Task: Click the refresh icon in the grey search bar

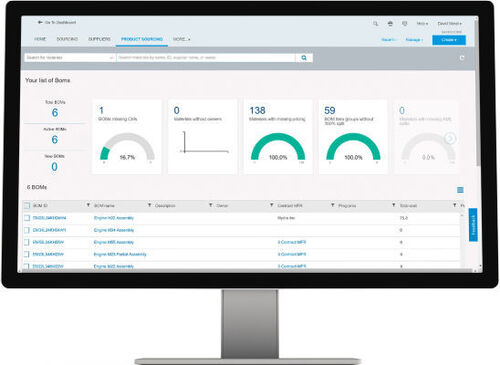Action: [462, 58]
